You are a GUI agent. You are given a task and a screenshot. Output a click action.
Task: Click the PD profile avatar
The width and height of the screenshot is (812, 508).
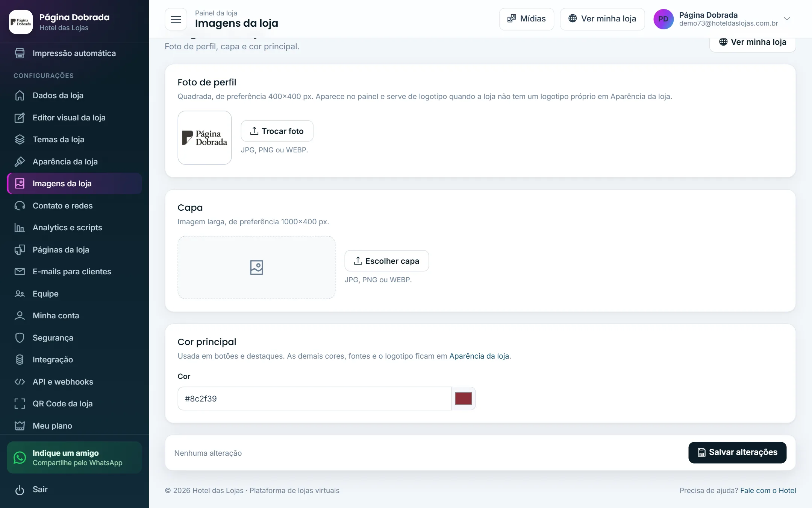click(x=664, y=19)
